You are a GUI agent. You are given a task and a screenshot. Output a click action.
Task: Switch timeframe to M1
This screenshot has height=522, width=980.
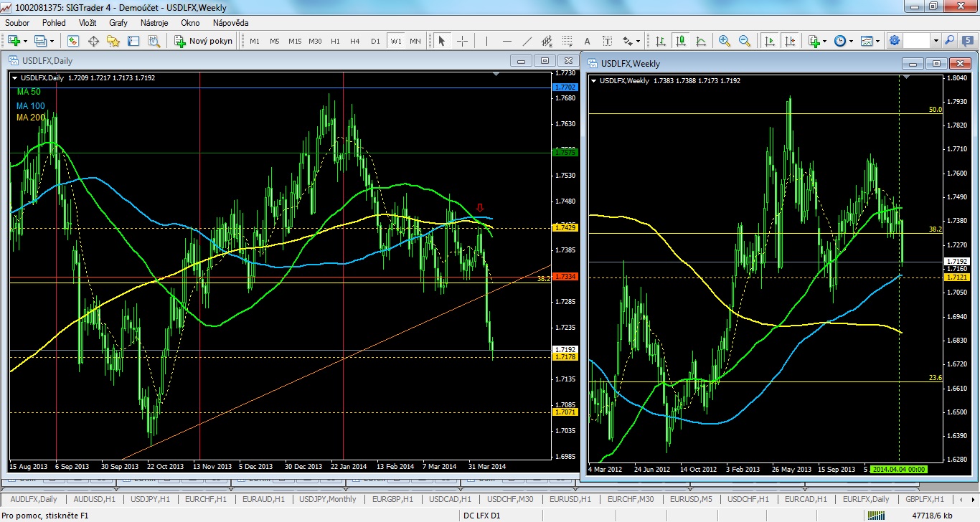tap(255, 42)
